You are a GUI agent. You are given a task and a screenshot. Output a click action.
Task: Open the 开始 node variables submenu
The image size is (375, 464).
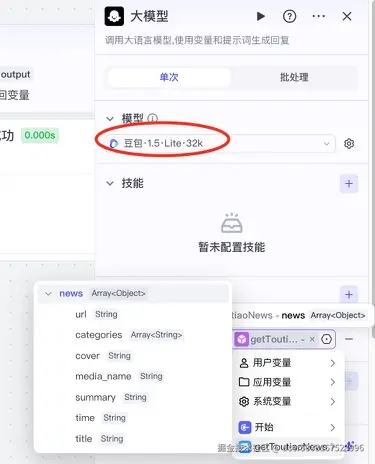(288, 427)
